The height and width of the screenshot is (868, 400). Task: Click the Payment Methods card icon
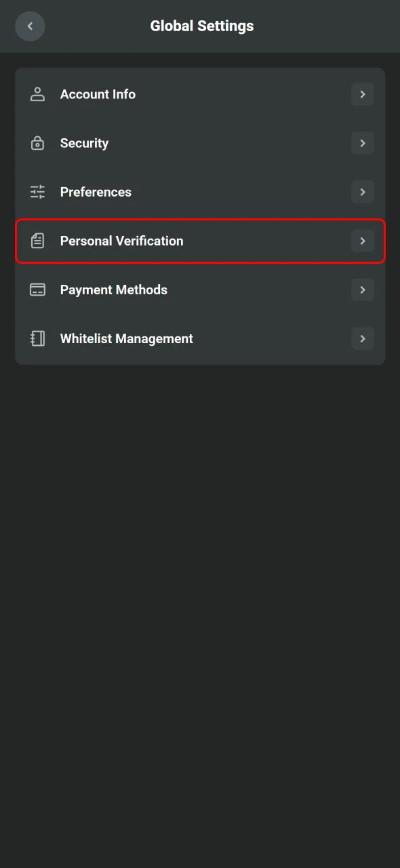pyautogui.click(x=37, y=290)
